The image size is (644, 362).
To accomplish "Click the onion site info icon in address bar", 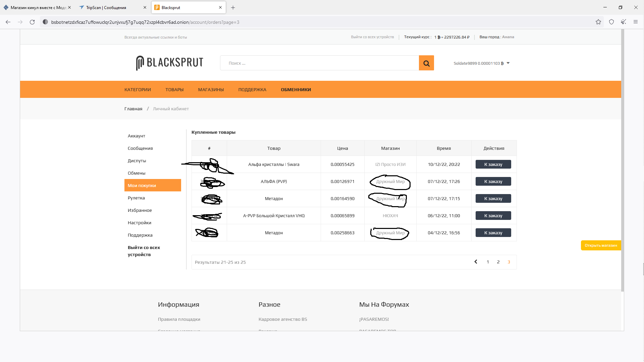I will (x=45, y=22).
